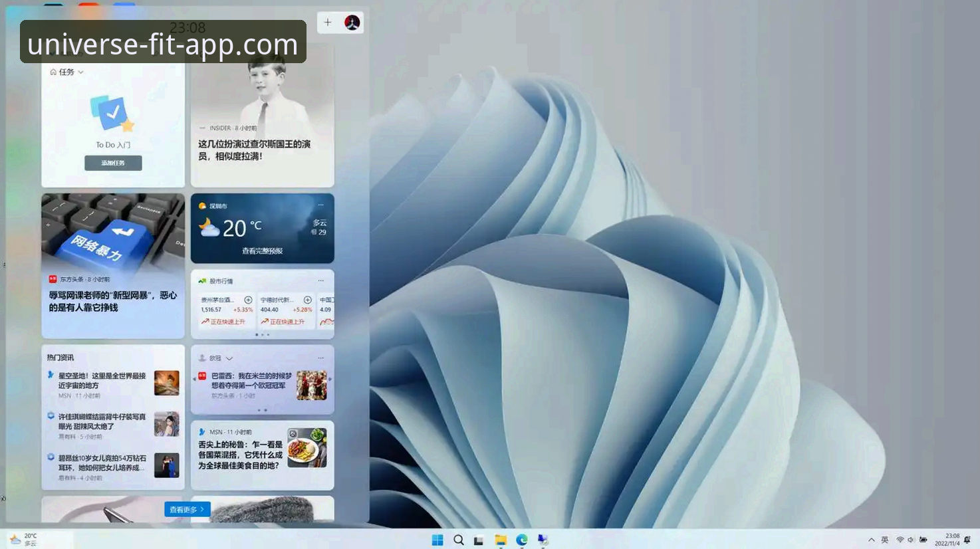Click the football players thumbnail in 欧冠 widget
Screen dimensions: 980x549
click(312, 385)
